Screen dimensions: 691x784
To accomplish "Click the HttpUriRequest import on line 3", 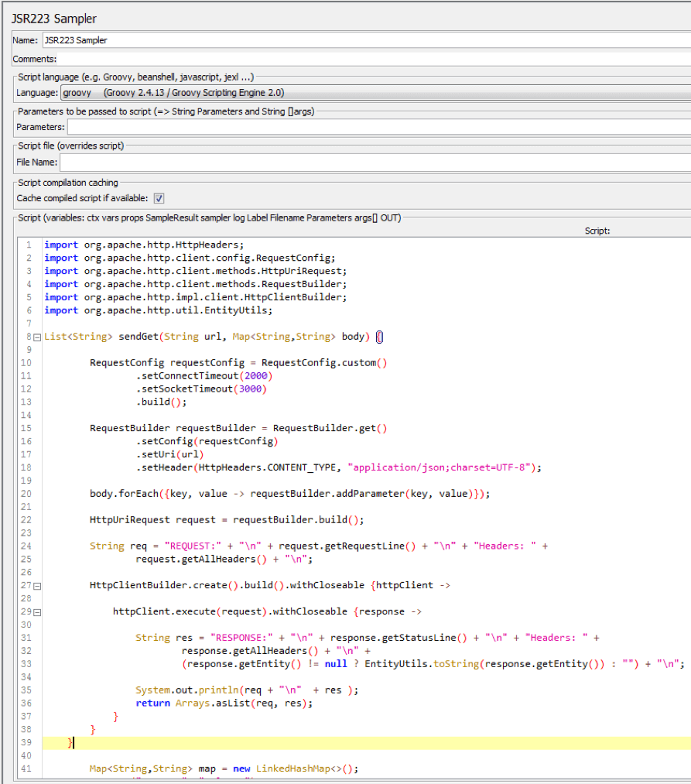I will click(195, 271).
